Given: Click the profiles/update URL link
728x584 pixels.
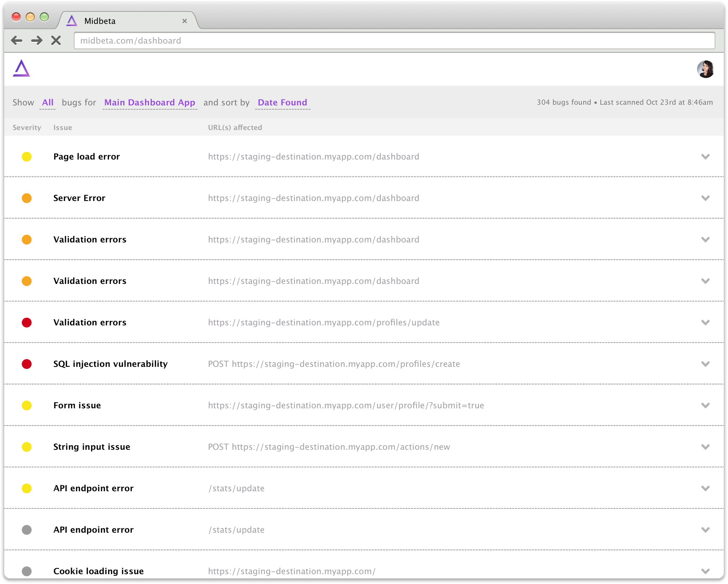Looking at the screenshot, I should coord(324,323).
